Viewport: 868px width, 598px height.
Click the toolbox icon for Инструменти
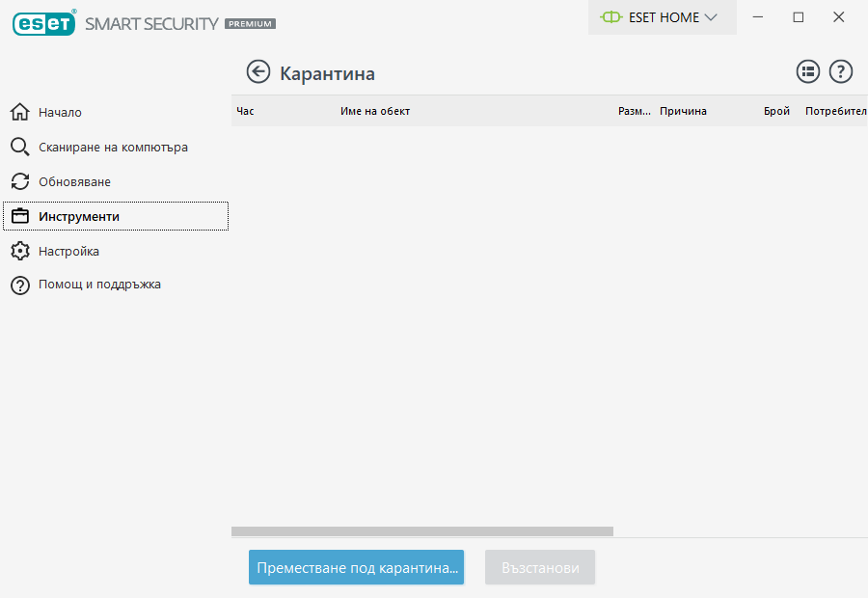(x=20, y=216)
